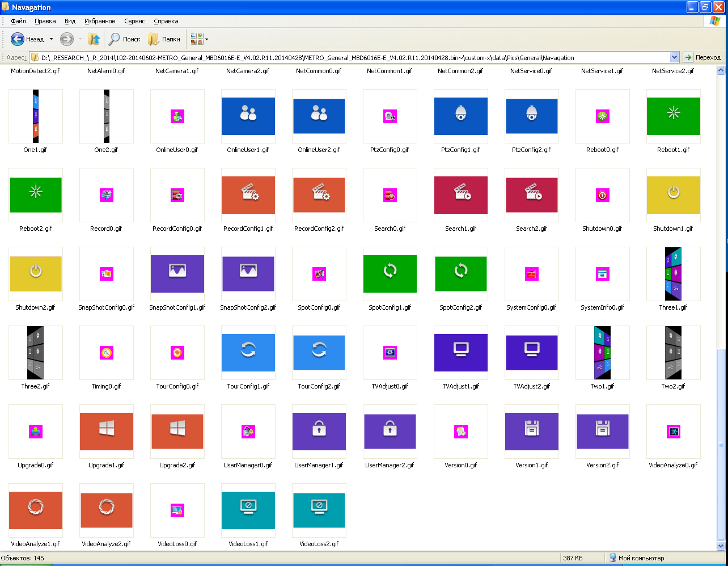Open the Файл menu

[x=18, y=21]
